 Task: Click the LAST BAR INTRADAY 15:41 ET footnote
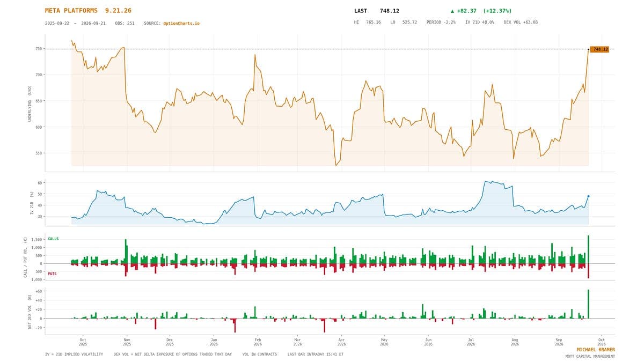(315, 354)
